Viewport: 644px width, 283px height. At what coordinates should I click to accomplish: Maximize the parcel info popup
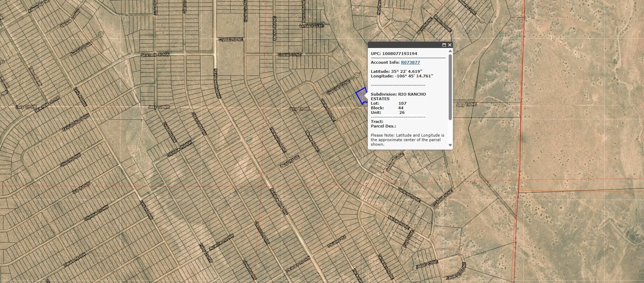click(444, 45)
